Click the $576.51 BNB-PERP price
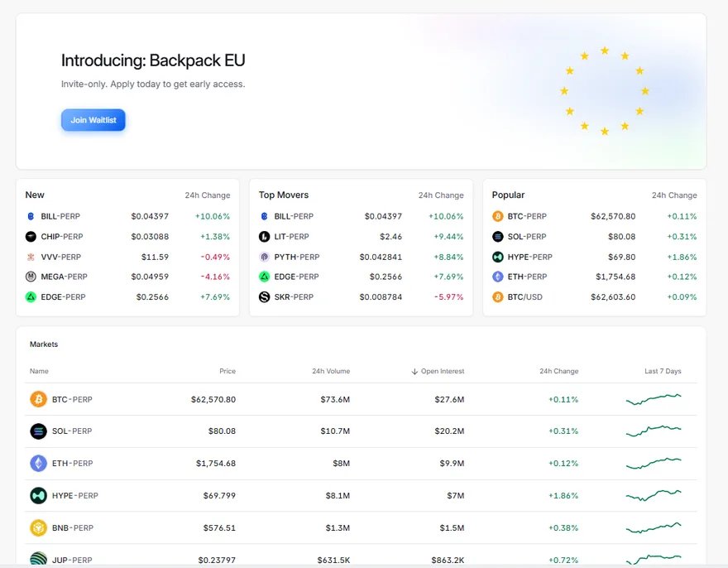 pos(219,527)
